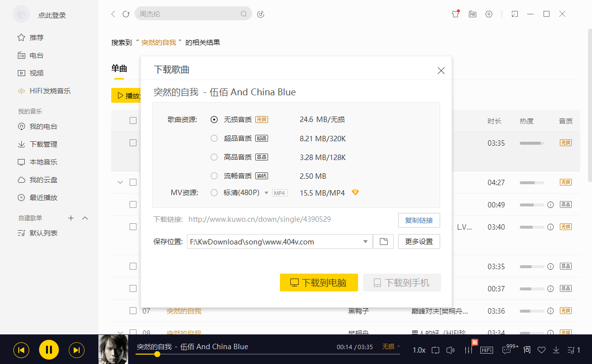Open the skin theme t-shirt icon

(455, 14)
